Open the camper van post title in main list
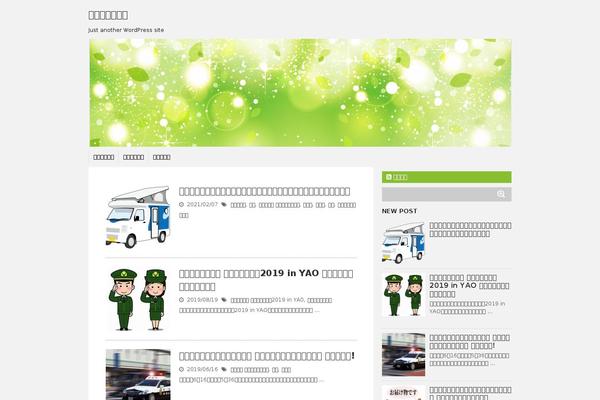This screenshot has height=400, width=600. click(264, 191)
